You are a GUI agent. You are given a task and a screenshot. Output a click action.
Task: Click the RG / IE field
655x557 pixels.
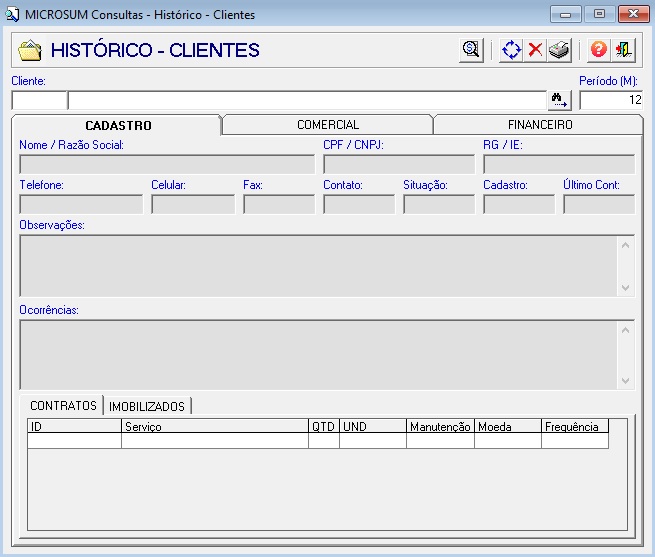pos(559,164)
